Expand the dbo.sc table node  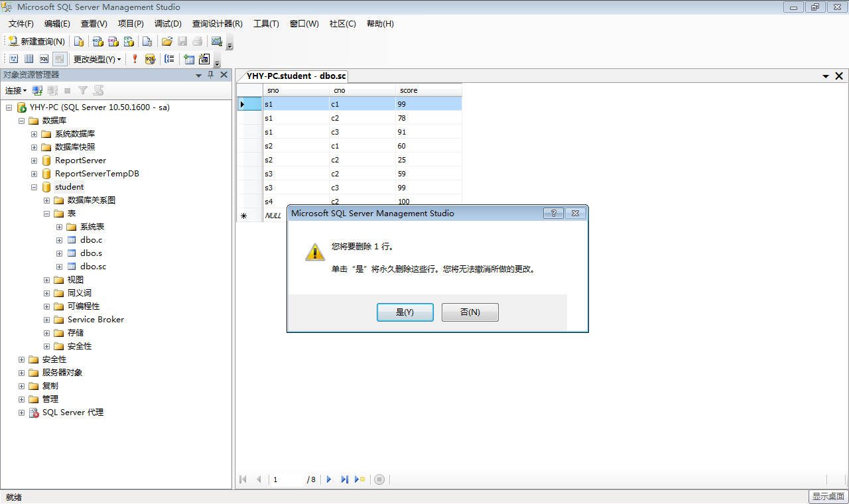(60, 267)
